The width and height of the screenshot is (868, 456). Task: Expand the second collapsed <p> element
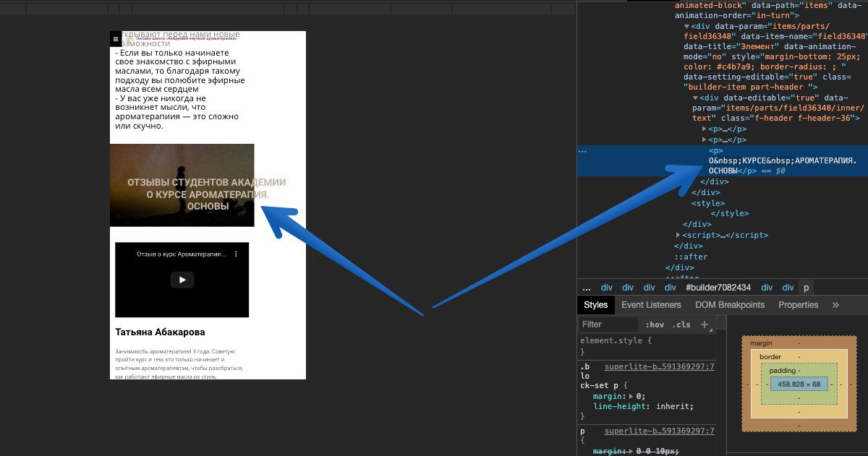(x=705, y=139)
